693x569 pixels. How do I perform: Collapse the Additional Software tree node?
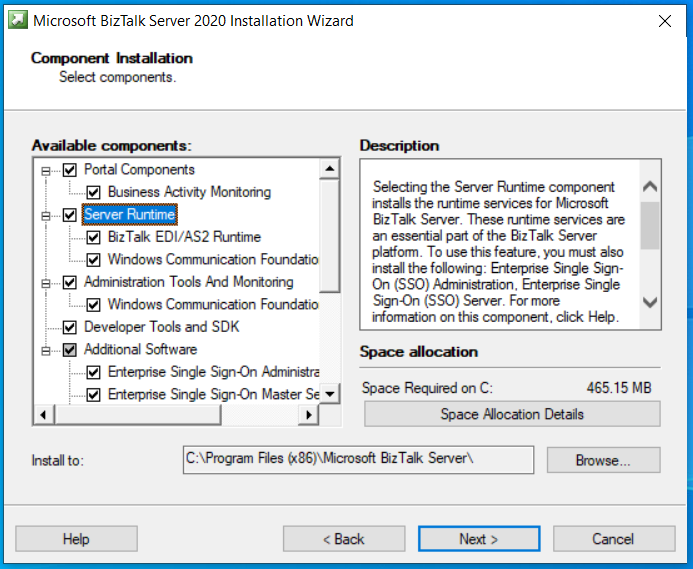coord(46,351)
